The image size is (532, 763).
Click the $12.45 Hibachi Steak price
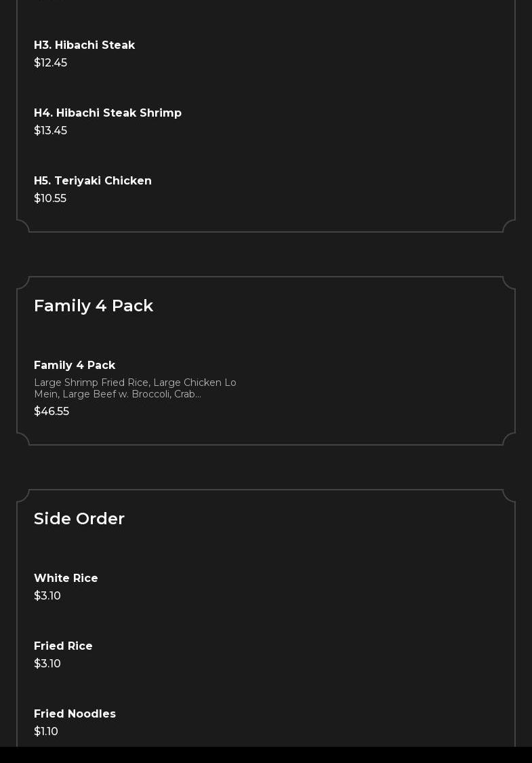(50, 63)
